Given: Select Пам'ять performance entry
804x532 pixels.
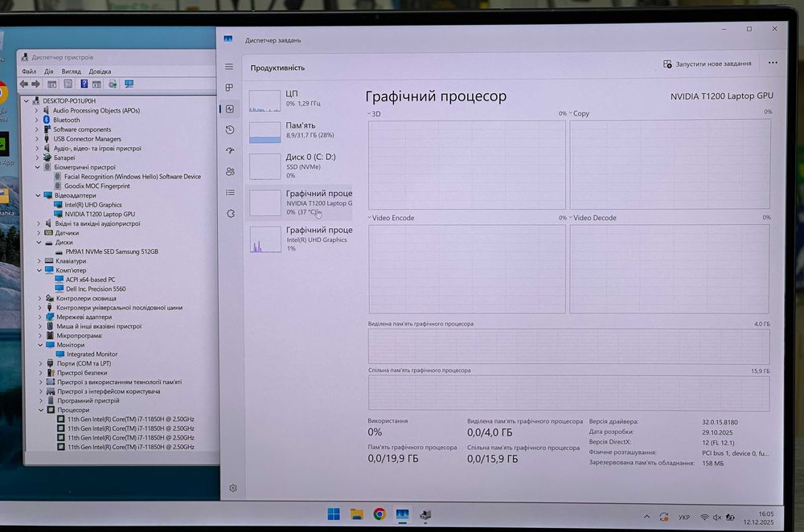Looking at the screenshot, I should point(300,131).
